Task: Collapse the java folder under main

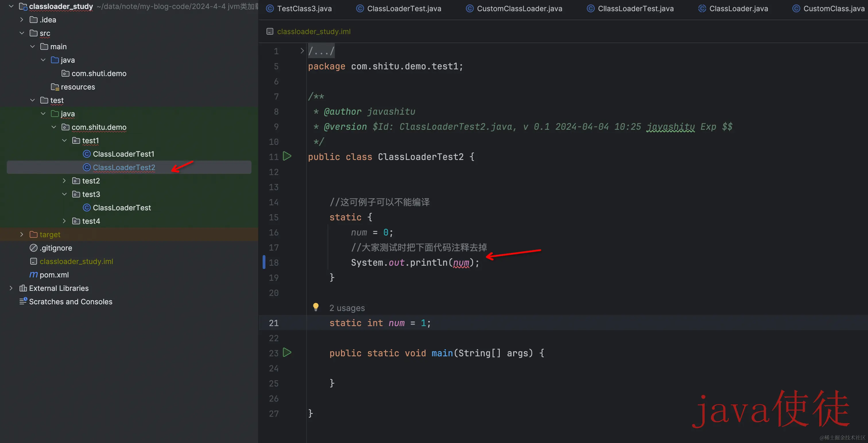Action: coord(43,60)
